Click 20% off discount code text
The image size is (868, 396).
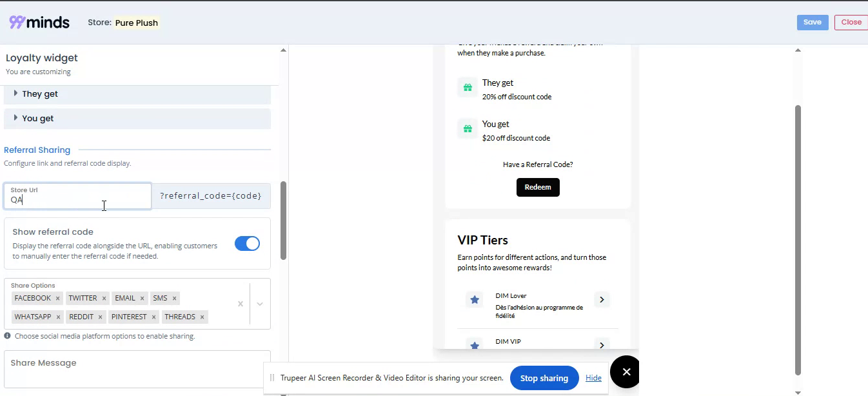pos(517,97)
